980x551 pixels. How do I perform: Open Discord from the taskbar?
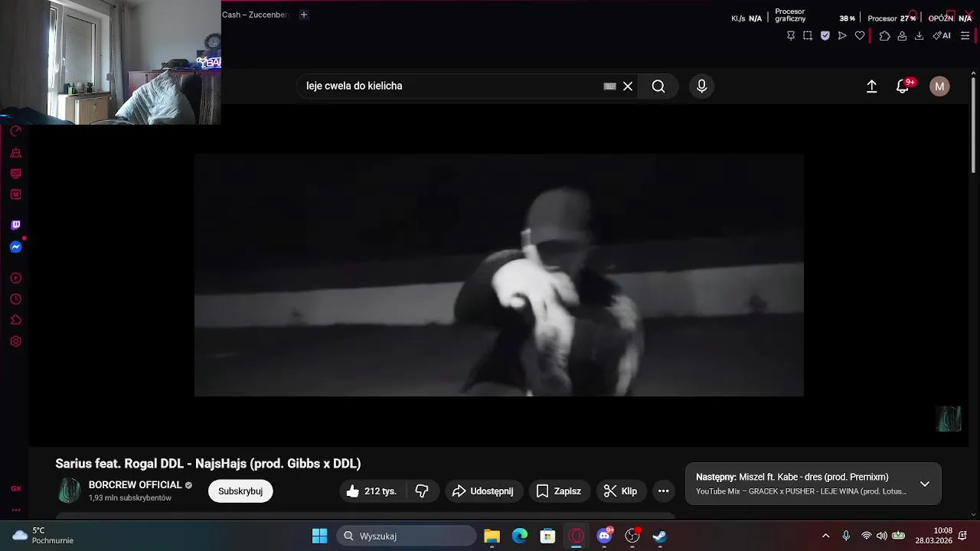click(x=604, y=536)
